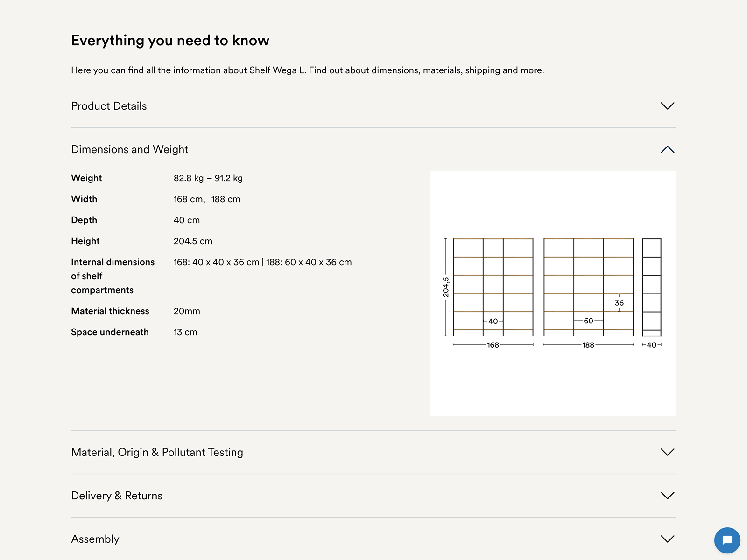This screenshot has height=560, width=747.
Task: Click the Space underneath label
Action: point(110,332)
